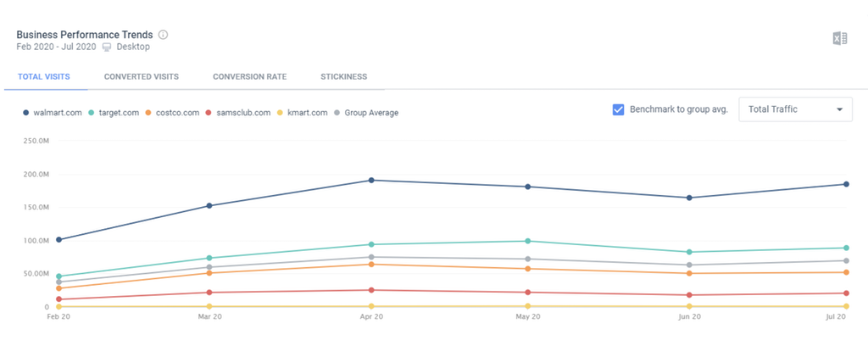Go to the Stickiness tab
The width and height of the screenshot is (868, 346).
[x=343, y=76]
